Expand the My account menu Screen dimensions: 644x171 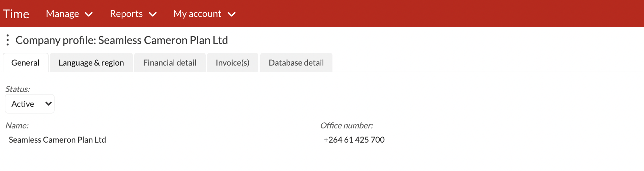pyautogui.click(x=205, y=14)
